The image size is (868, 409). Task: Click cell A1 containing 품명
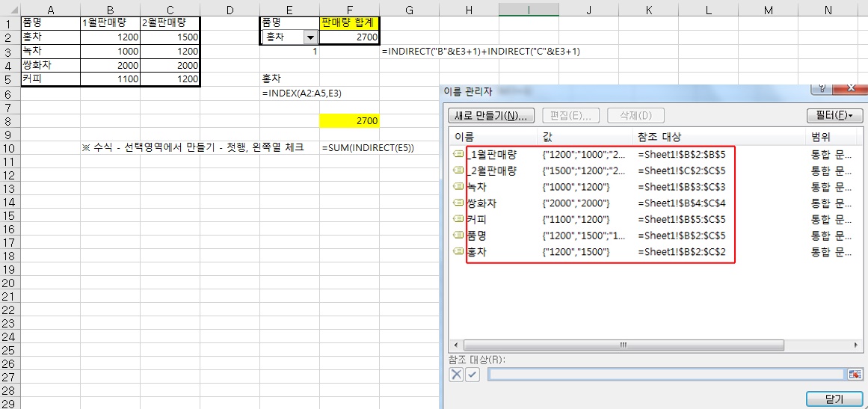[x=51, y=24]
